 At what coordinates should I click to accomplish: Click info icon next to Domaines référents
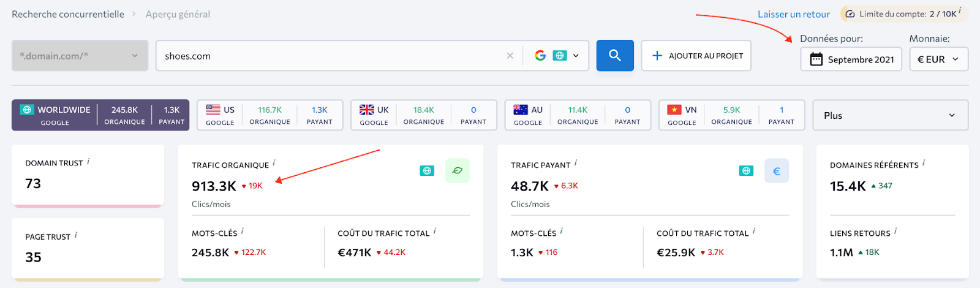(924, 163)
